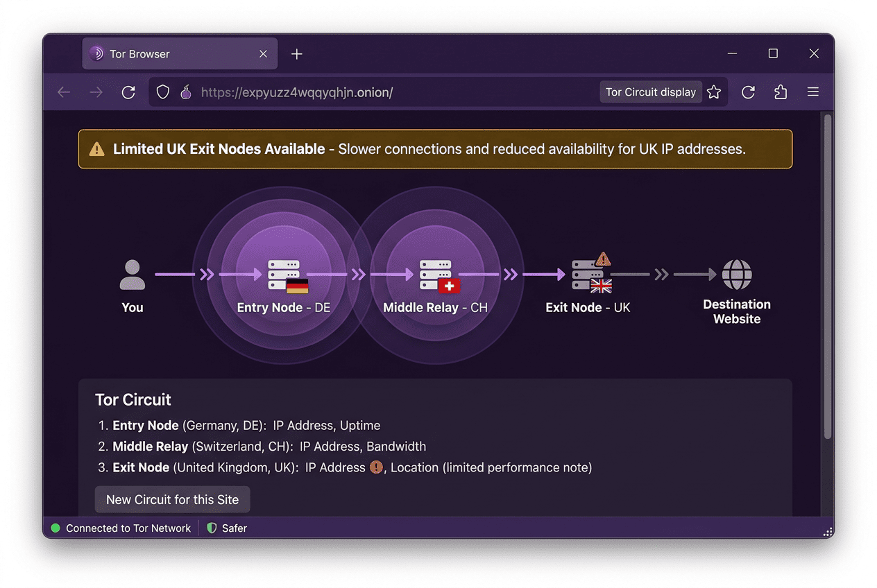The height and width of the screenshot is (588, 877).
Task: Click the Exit Node (United Kingdom, UK) list row
Action: tap(345, 467)
